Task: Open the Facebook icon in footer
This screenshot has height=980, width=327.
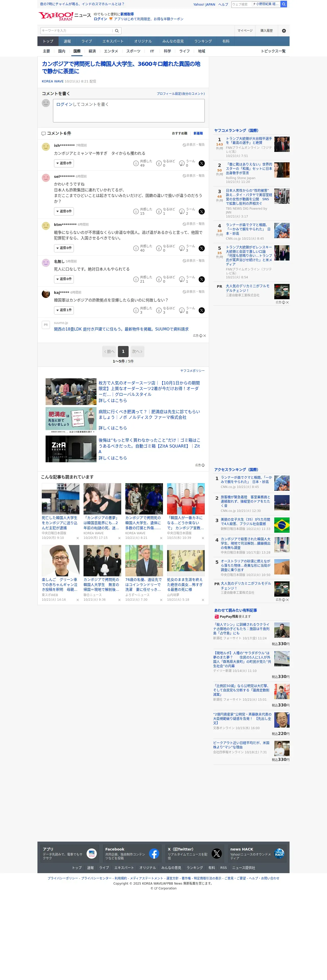Action: (x=154, y=853)
